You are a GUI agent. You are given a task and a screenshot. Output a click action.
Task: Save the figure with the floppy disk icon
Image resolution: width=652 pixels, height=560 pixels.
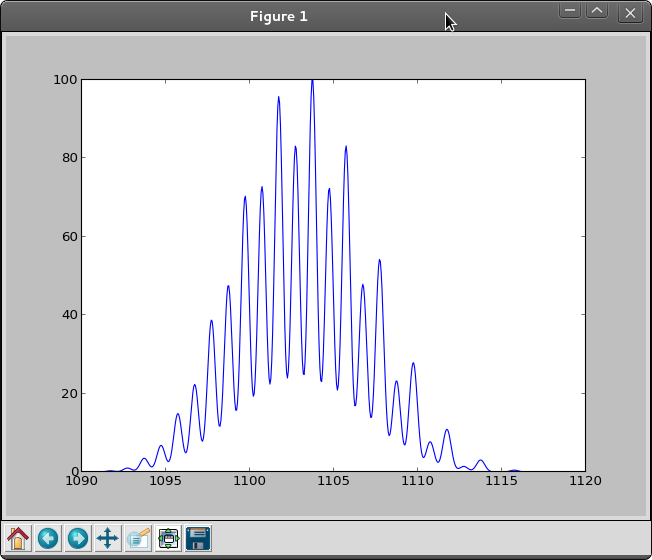pos(198,538)
